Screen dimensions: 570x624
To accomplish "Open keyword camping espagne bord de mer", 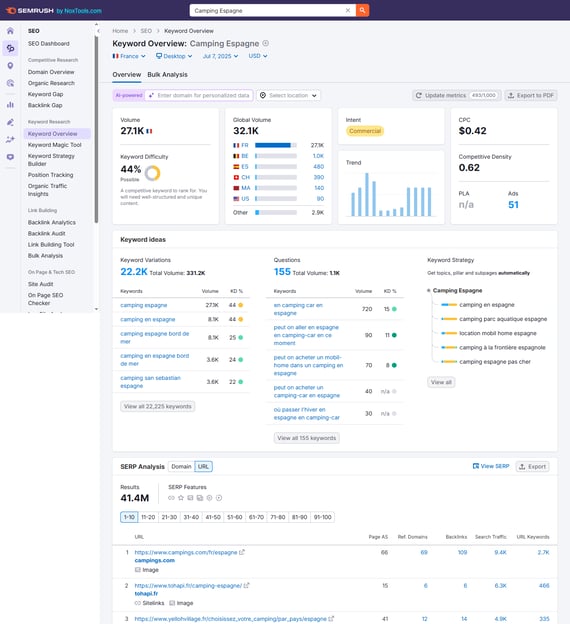I will (155, 337).
